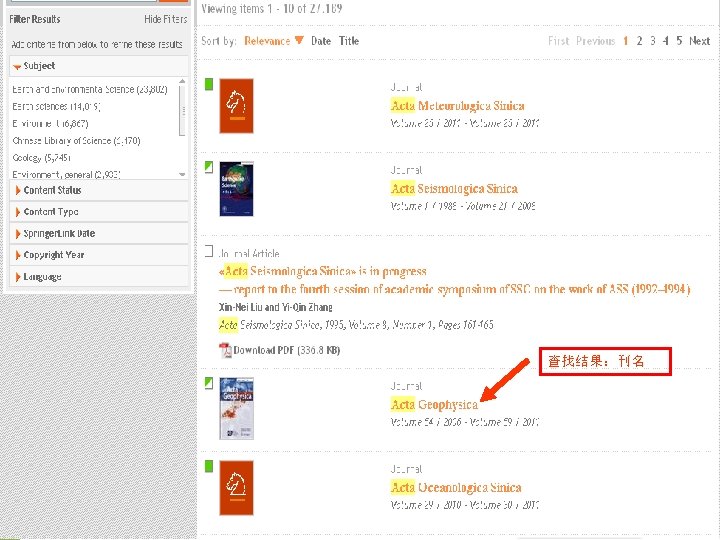Click green access marker for Acta Oceanologica Sinica
Image resolution: width=720 pixels, height=540 pixels.
pos(209,466)
